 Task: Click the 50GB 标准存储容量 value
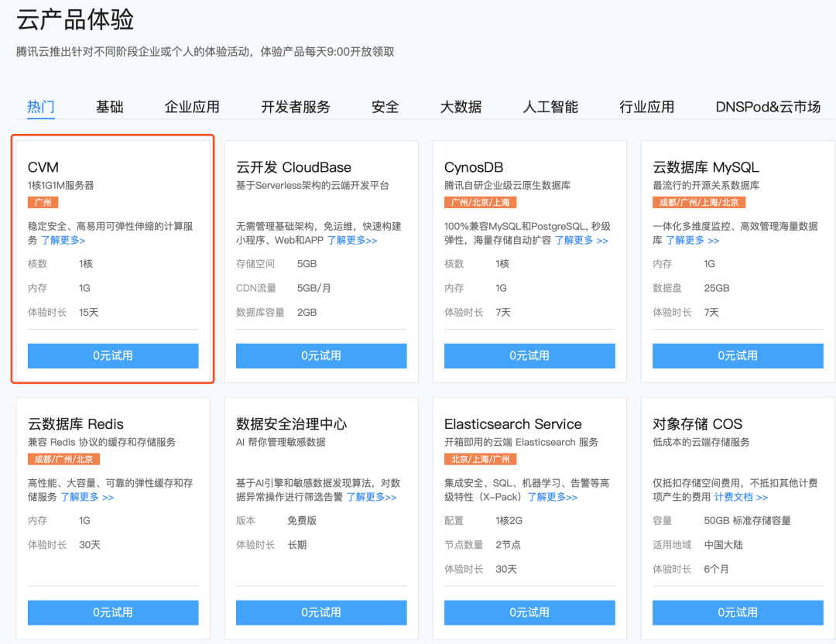click(x=748, y=521)
